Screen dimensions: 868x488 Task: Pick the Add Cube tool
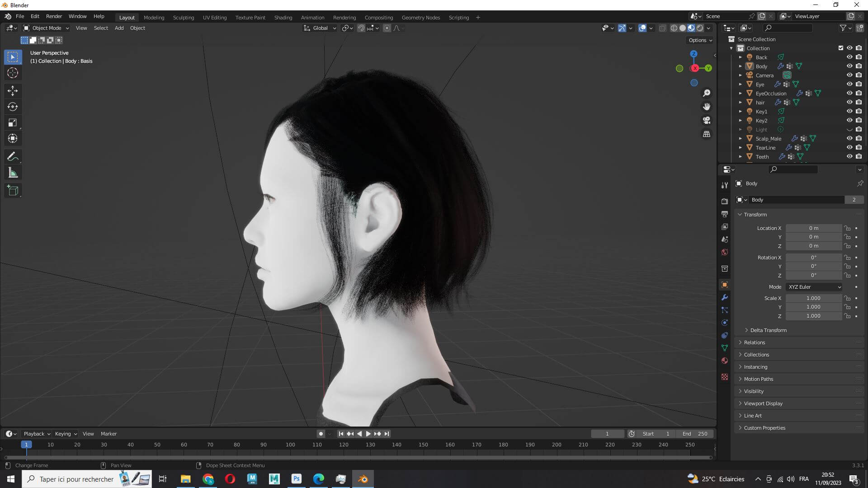(13, 191)
